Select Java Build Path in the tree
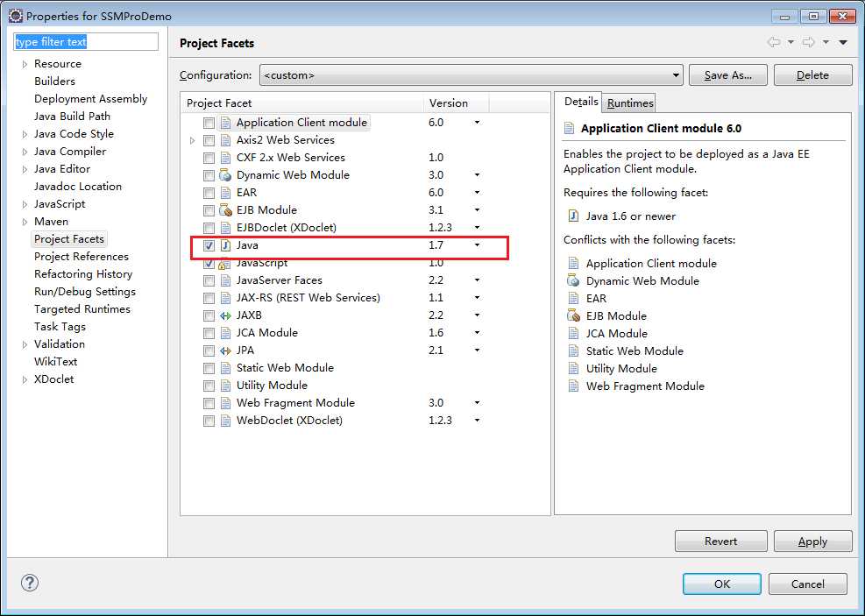This screenshot has height=616, width=865. tap(72, 117)
